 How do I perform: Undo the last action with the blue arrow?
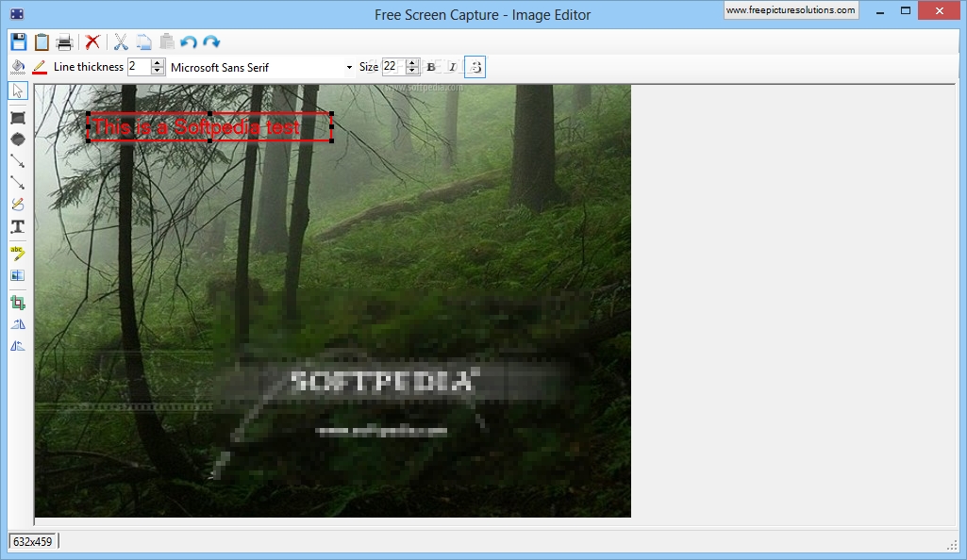[189, 41]
